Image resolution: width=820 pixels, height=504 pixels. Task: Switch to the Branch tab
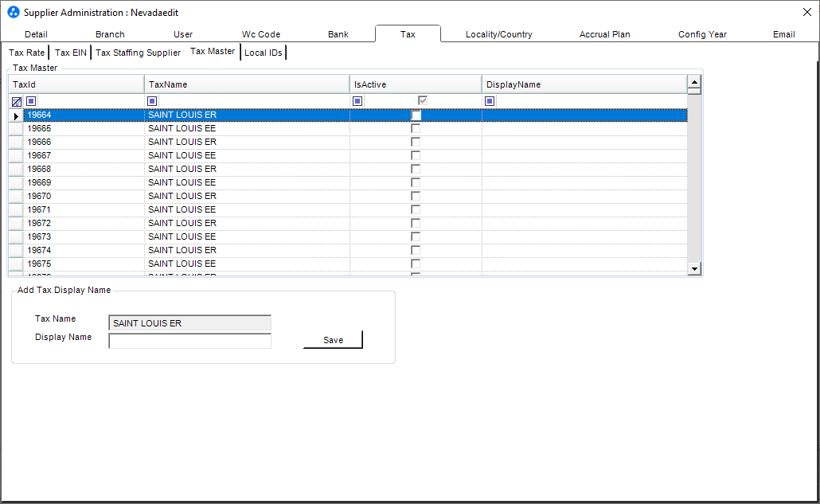click(x=110, y=34)
